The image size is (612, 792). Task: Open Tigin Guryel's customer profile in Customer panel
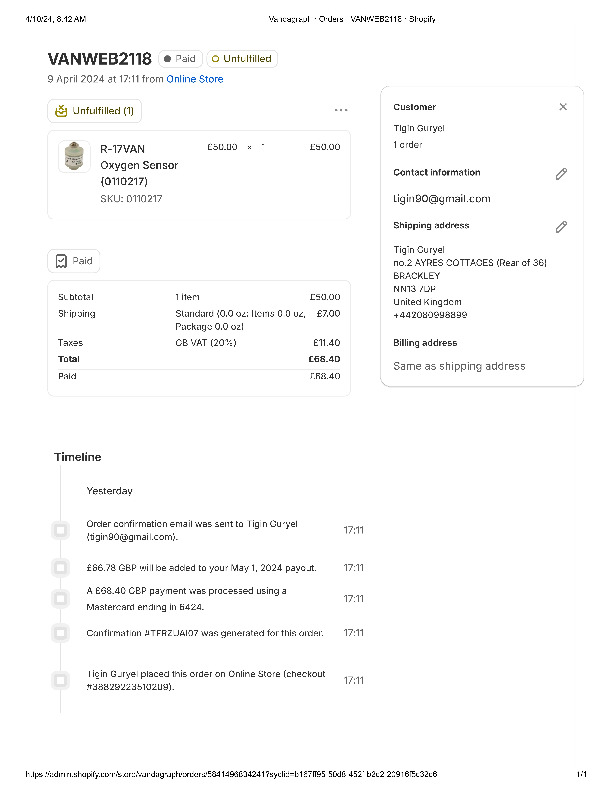[419, 128]
